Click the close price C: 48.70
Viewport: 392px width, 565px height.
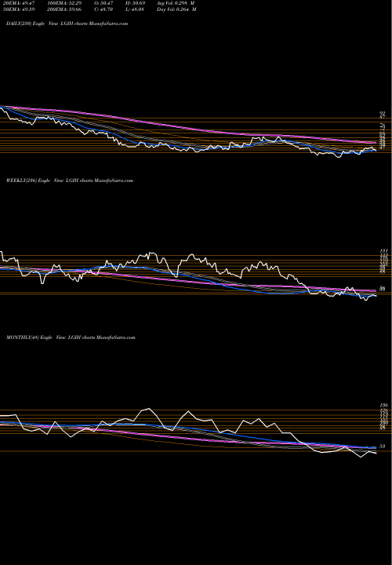(102, 9)
